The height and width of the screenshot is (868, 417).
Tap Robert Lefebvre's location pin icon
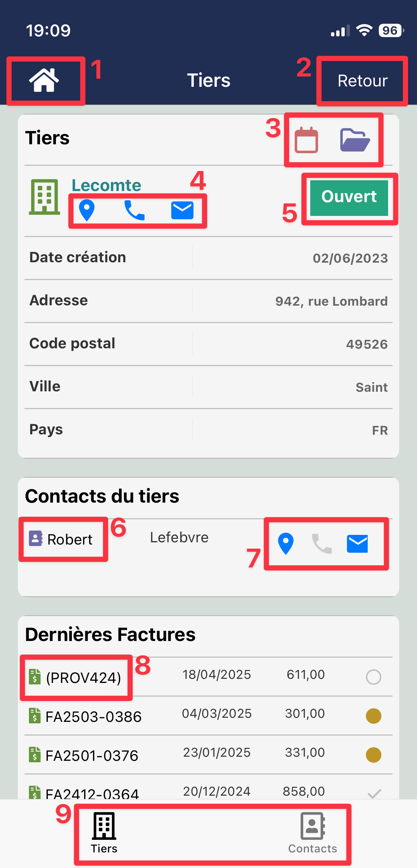[286, 544]
